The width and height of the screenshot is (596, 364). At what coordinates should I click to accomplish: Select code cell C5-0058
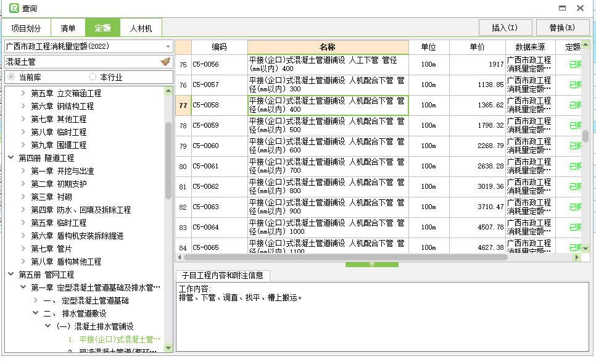[219, 105]
